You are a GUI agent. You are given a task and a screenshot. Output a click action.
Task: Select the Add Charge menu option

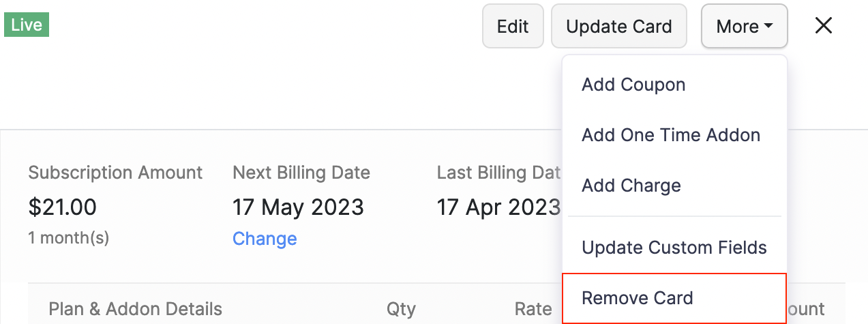631,186
